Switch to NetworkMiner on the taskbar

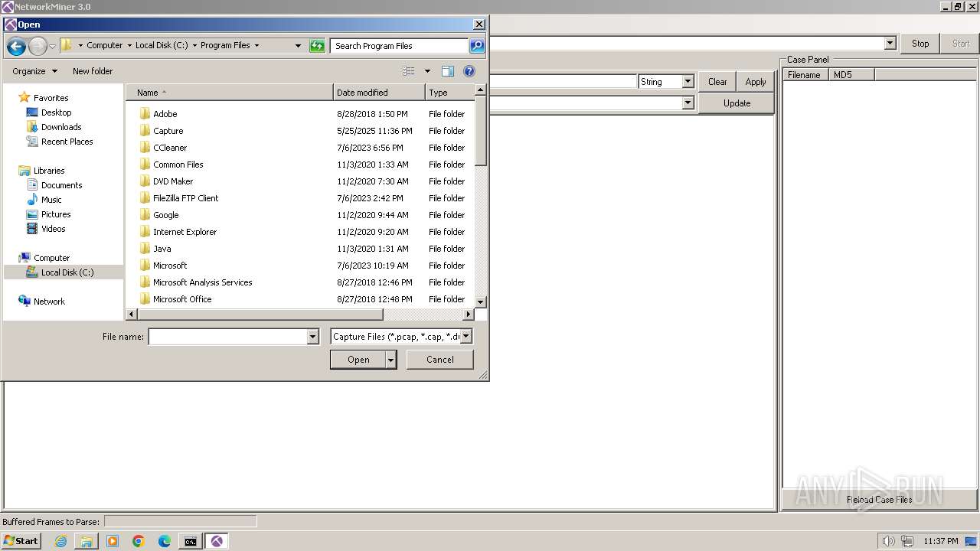click(217, 541)
